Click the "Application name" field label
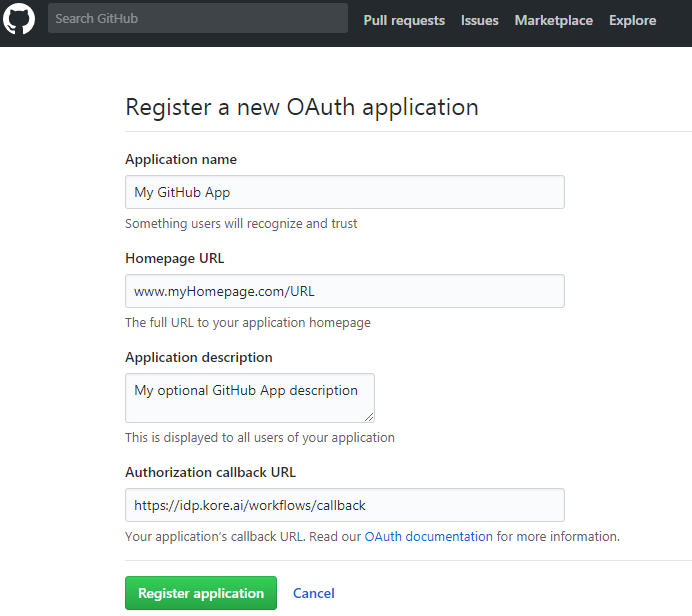 (181, 159)
